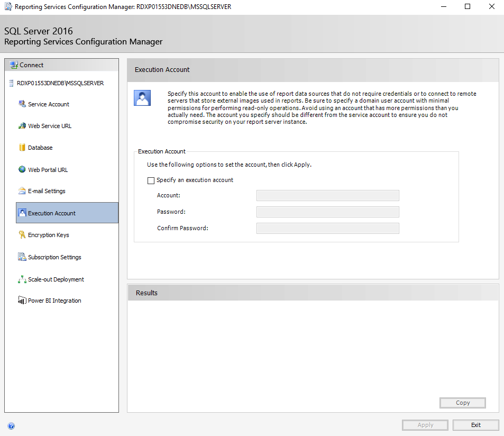Close the Configuration Manager window

pyautogui.click(x=491, y=6)
